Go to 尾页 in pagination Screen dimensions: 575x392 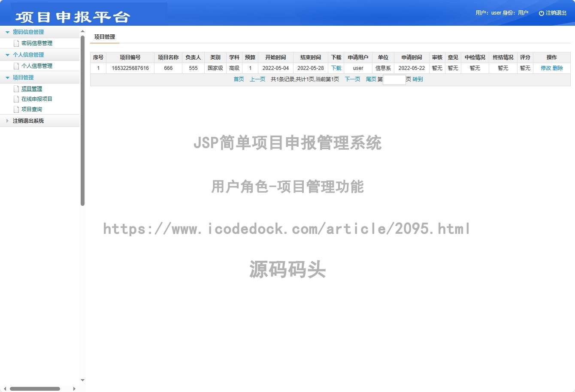pyautogui.click(x=371, y=79)
